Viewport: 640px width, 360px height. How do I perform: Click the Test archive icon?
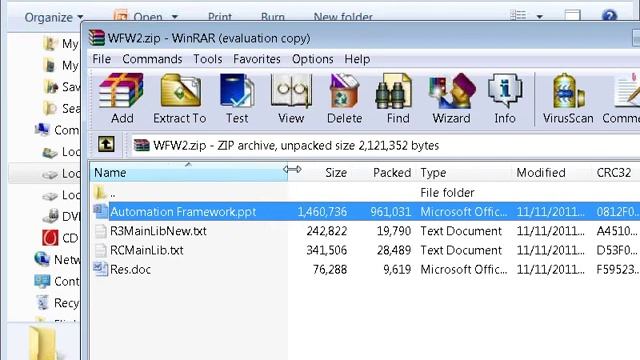237,91
